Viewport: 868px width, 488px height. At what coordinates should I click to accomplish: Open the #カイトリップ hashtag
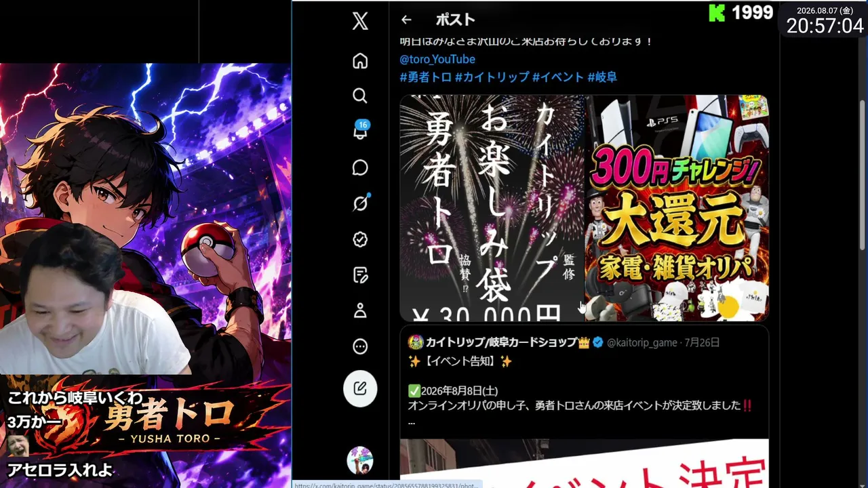[x=492, y=77]
